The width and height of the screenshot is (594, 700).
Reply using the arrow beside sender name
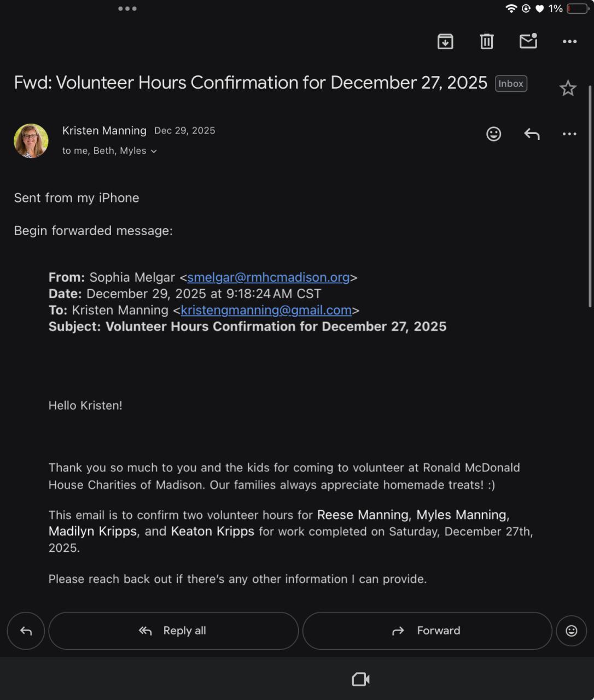click(x=532, y=134)
